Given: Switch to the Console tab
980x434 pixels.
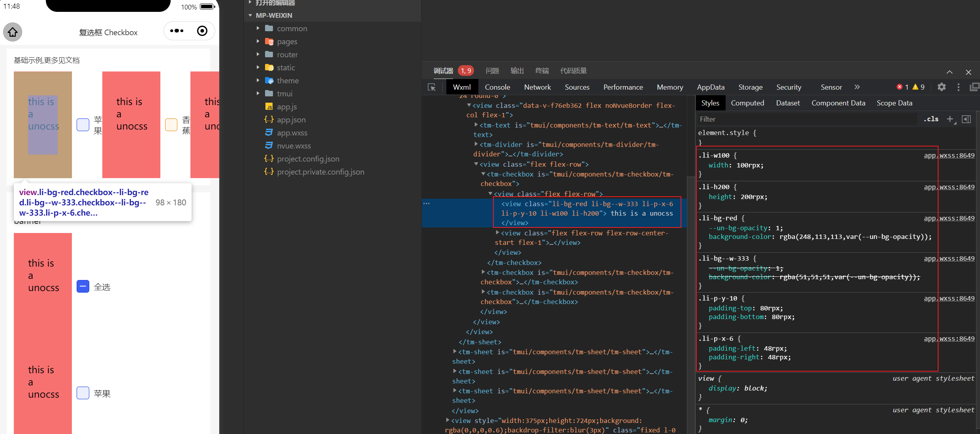Looking at the screenshot, I should [x=497, y=87].
